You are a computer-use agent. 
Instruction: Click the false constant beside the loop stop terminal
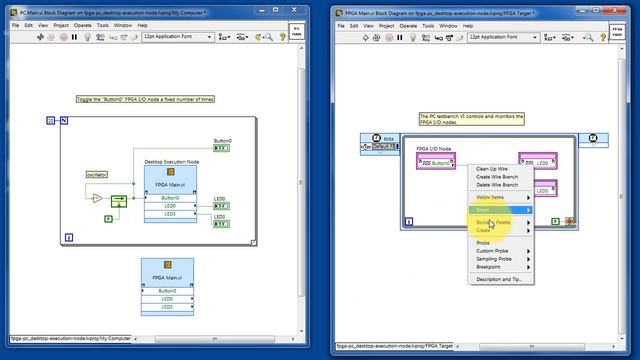(556, 222)
